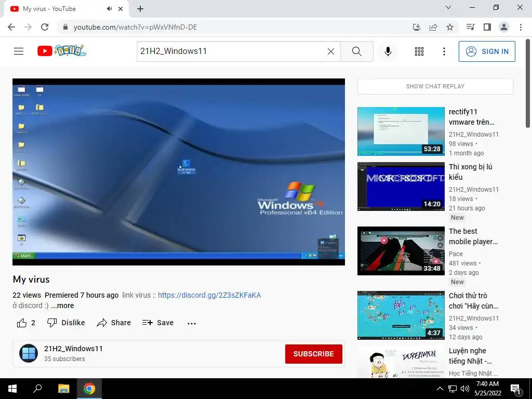Click Pace channel name in sidebar

(x=456, y=254)
